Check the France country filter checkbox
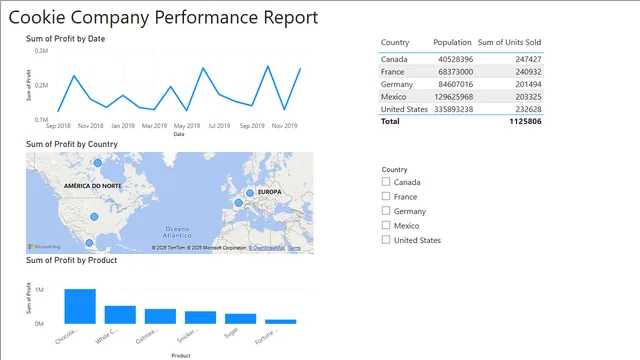Image resolution: width=640 pixels, height=360 pixels. tap(386, 196)
